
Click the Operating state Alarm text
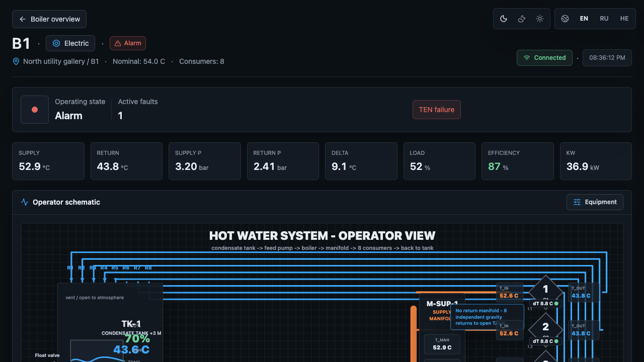coord(68,116)
